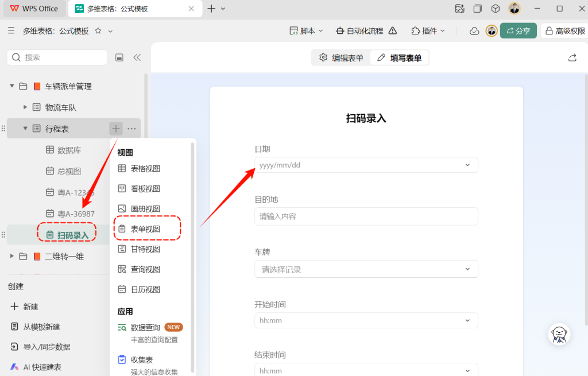Screen dimensions: 588x376
Task: Click the cloud sync status icon
Action: point(474,31)
